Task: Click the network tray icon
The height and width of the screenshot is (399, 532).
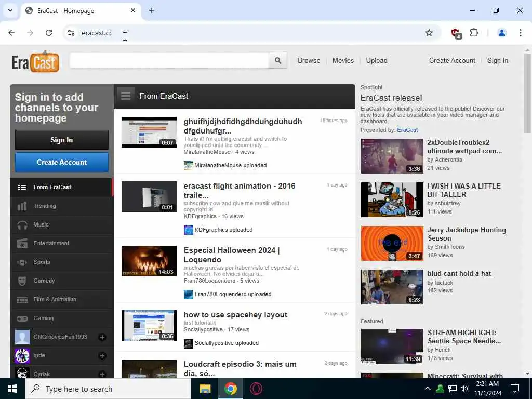Action: pos(453,389)
